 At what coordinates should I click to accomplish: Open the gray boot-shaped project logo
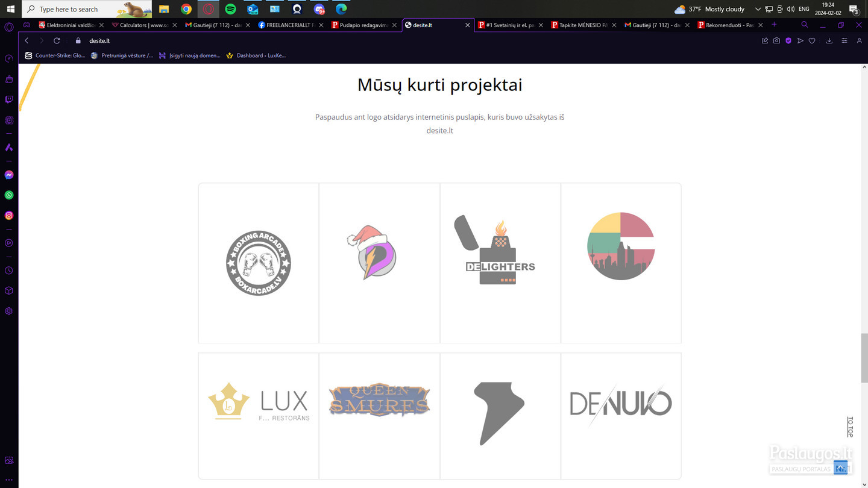[x=499, y=413]
